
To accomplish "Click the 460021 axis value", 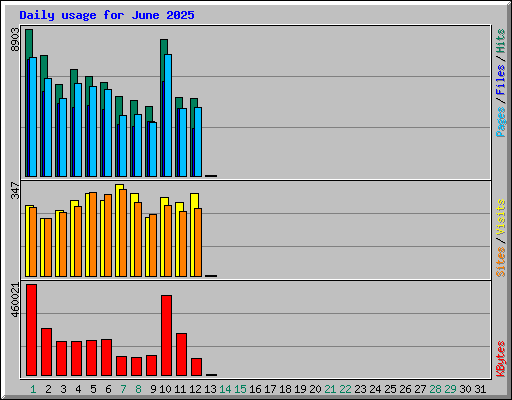I will (15, 300).
